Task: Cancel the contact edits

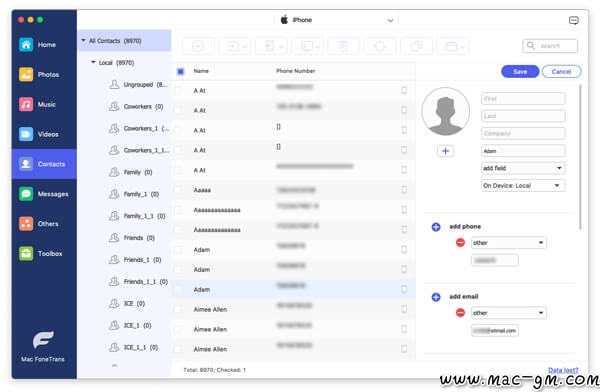Action: (561, 72)
